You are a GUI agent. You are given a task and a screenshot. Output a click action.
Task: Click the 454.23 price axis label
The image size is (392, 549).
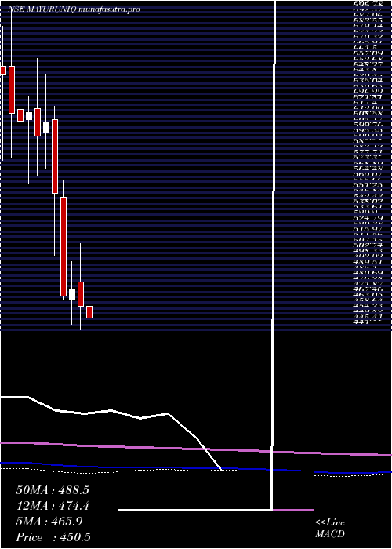coord(368,304)
